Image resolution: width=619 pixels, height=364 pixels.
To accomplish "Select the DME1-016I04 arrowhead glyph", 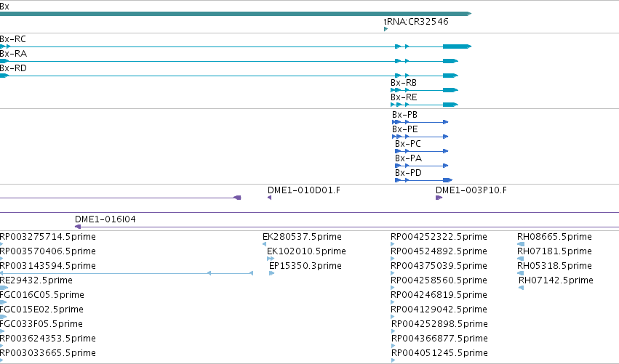I will (x=78, y=227).
